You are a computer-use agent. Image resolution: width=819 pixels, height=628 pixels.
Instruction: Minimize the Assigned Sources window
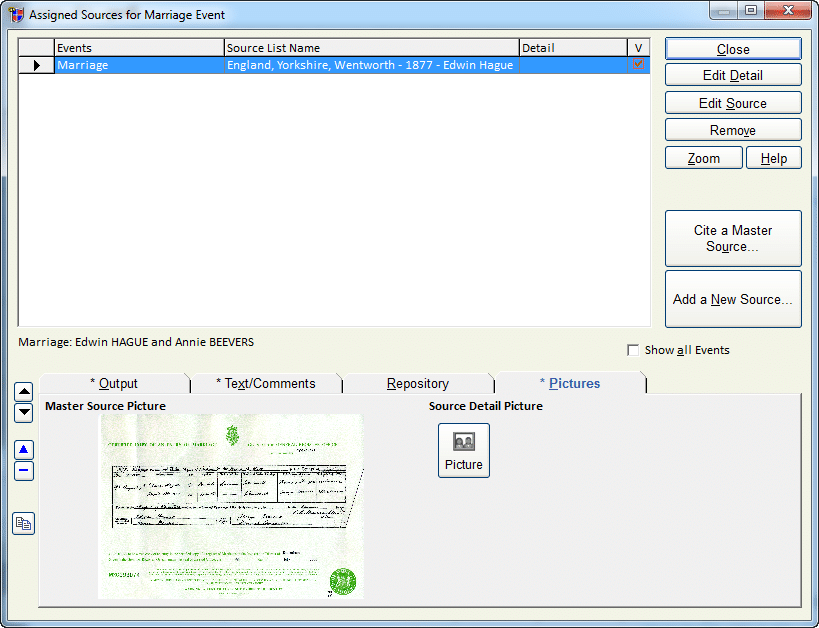tap(723, 11)
